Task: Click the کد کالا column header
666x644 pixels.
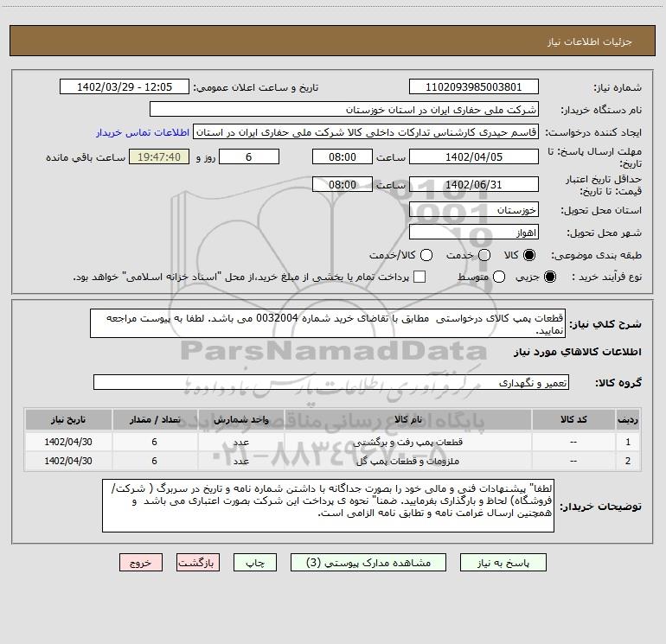Action: (573, 419)
